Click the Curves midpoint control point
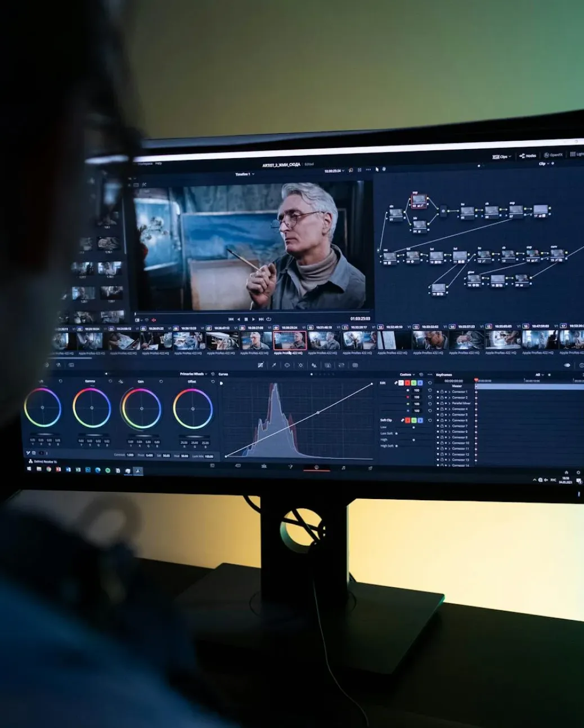Screen dimensions: 584x728 click(x=318, y=412)
